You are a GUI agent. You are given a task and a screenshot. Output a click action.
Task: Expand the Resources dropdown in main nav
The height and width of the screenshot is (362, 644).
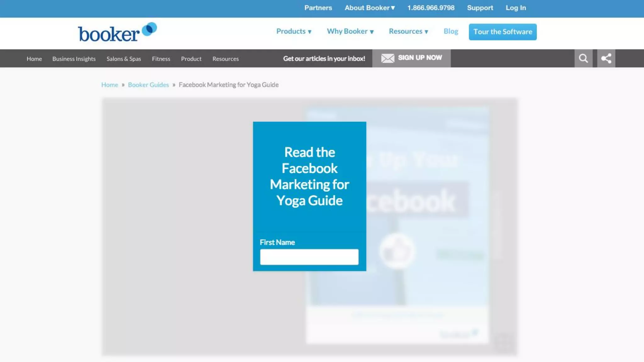coord(408,31)
